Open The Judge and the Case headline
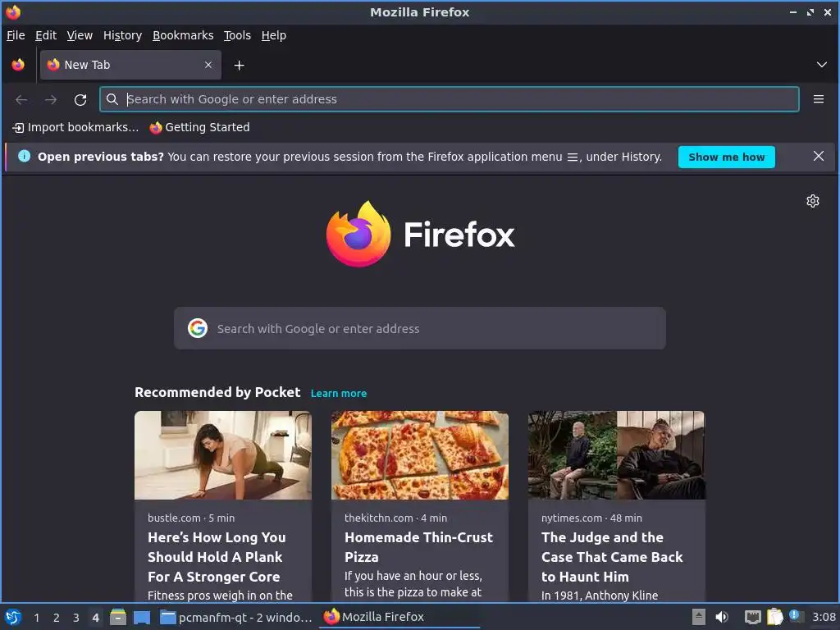 pyautogui.click(x=612, y=557)
